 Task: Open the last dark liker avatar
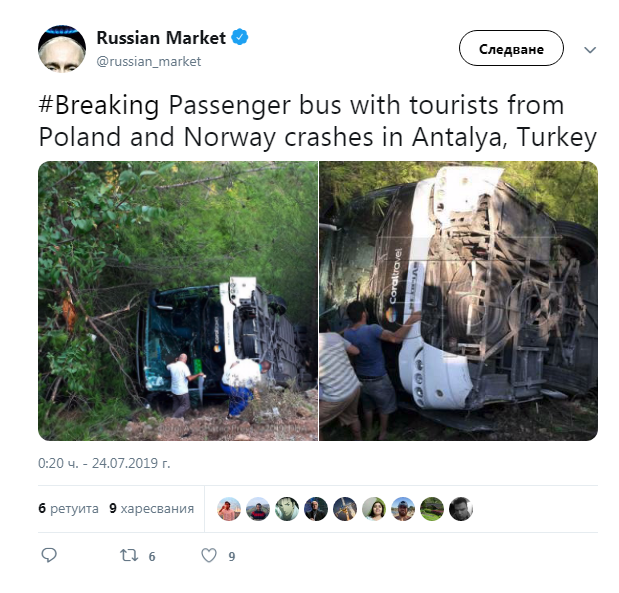(x=461, y=509)
